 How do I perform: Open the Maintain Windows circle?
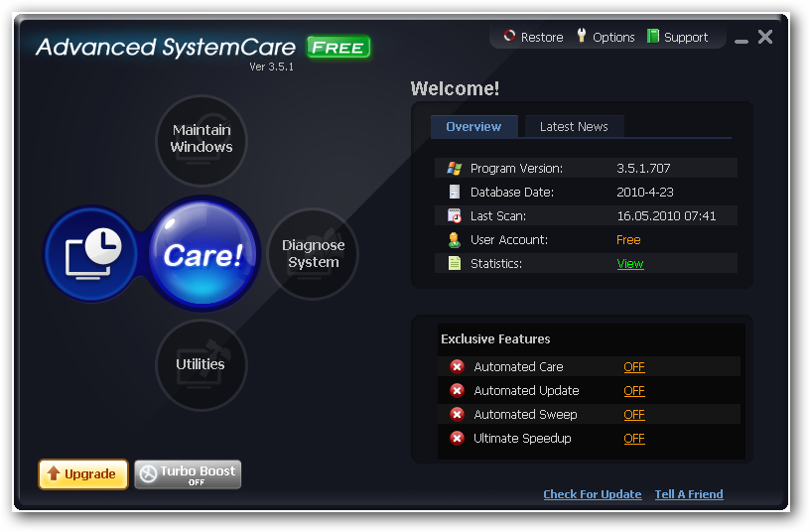202,140
